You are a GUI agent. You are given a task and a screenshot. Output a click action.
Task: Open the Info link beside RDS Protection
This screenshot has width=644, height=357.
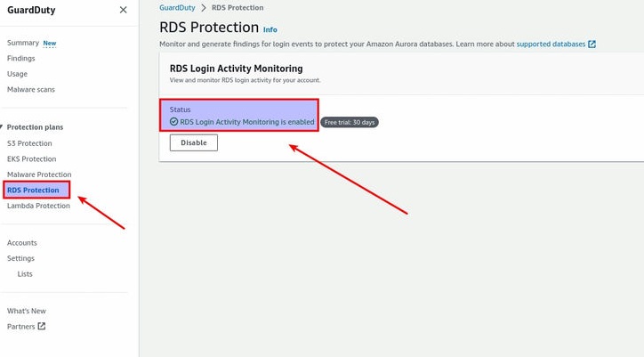(x=270, y=29)
